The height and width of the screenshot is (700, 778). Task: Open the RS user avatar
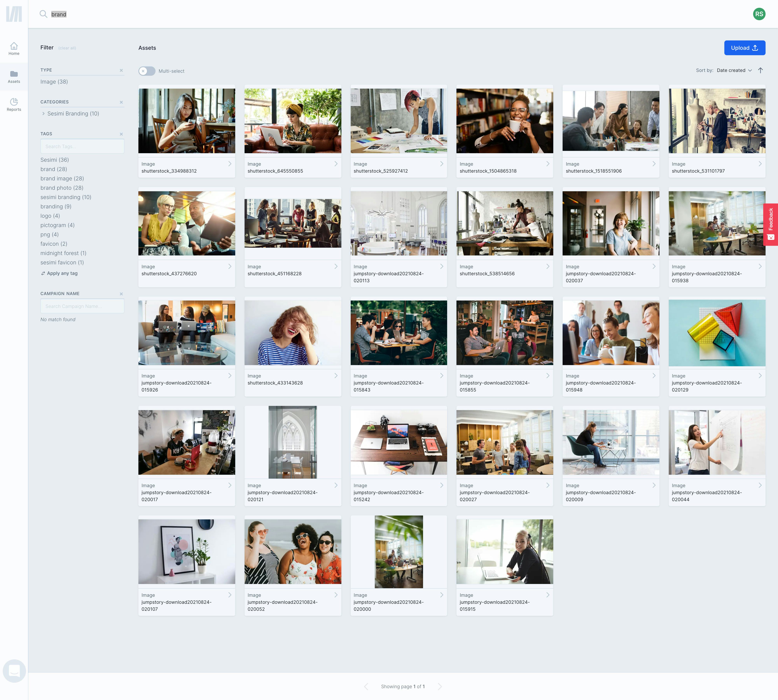click(x=759, y=14)
